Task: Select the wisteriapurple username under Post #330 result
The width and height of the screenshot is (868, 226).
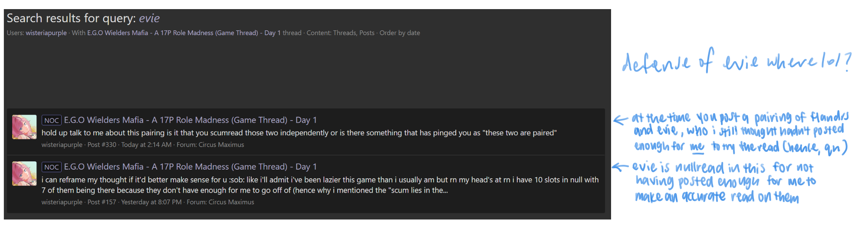Action: coord(62,145)
